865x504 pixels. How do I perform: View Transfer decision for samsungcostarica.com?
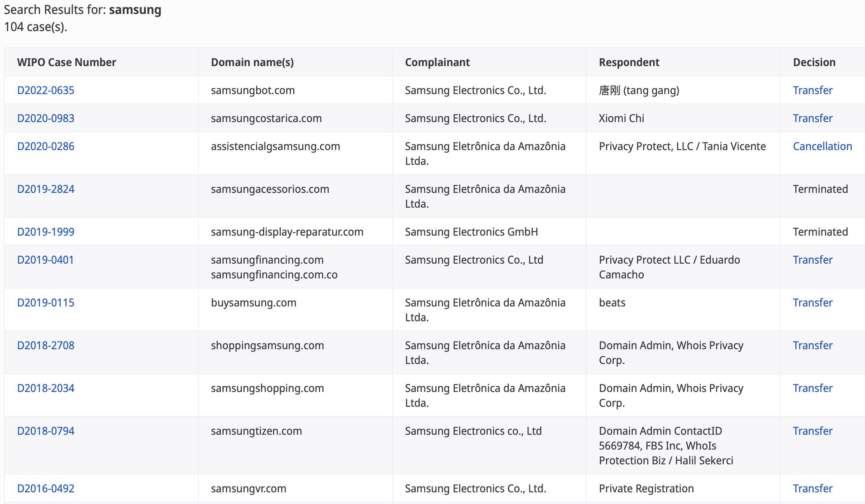click(812, 118)
